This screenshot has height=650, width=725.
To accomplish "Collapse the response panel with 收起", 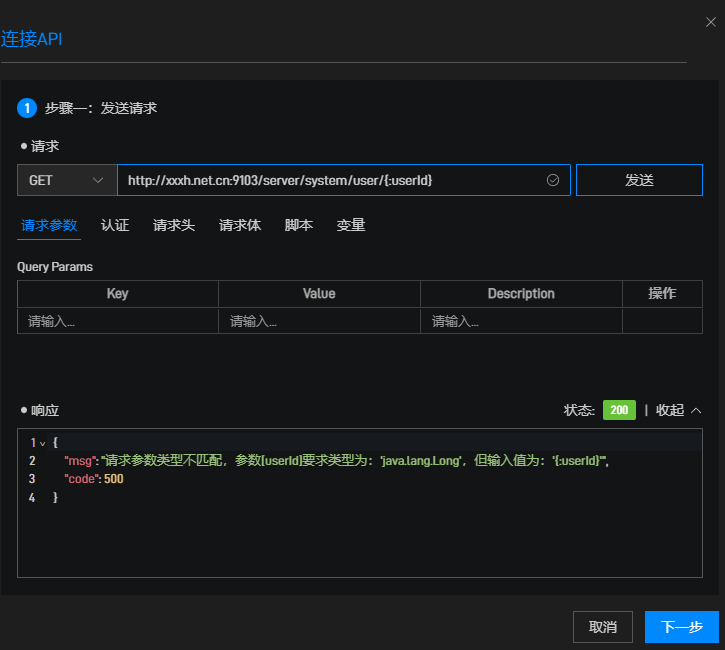I will pos(679,410).
